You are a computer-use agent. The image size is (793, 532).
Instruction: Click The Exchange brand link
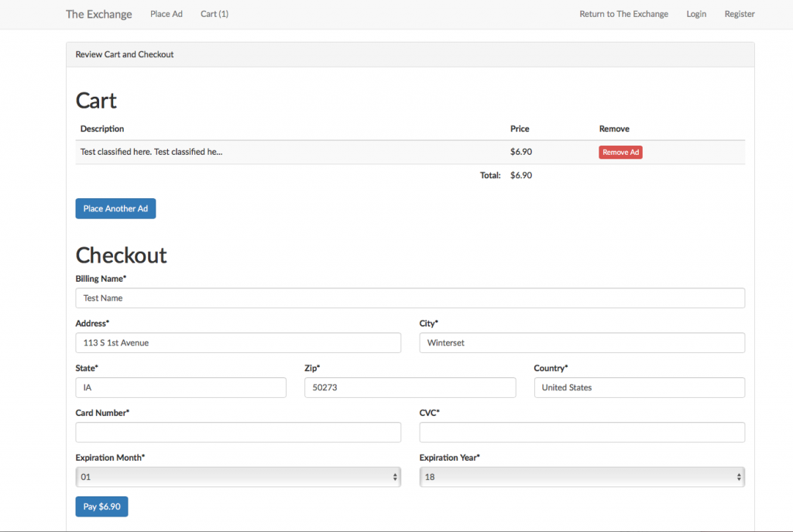point(98,14)
